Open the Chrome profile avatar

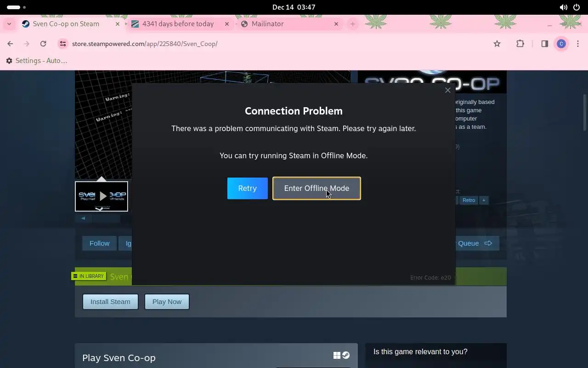pyautogui.click(x=561, y=44)
